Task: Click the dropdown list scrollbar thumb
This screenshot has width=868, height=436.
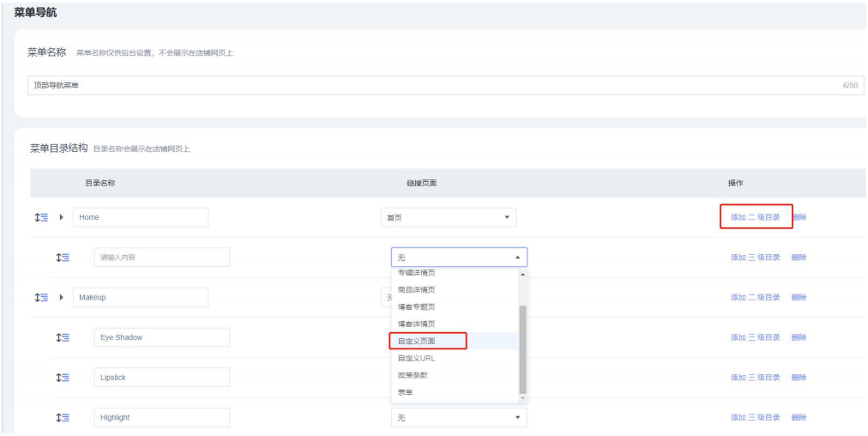Action: [522, 348]
